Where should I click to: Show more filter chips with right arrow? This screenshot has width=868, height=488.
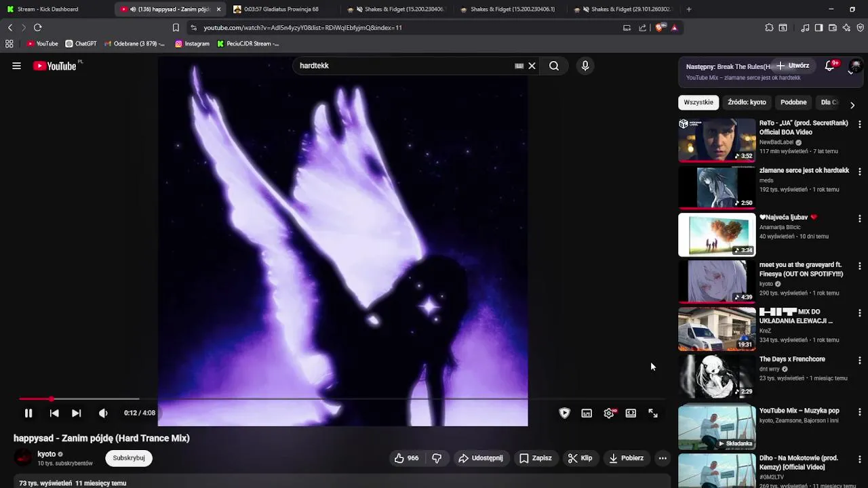pyautogui.click(x=852, y=105)
